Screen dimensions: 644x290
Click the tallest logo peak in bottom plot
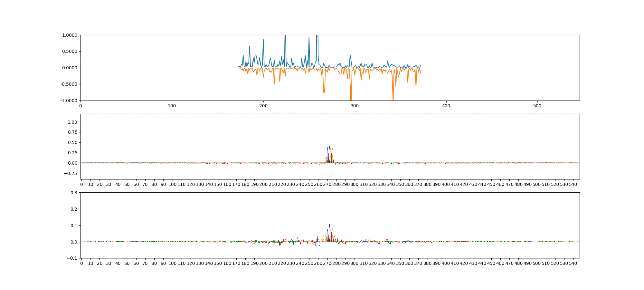click(x=329, y=226)
